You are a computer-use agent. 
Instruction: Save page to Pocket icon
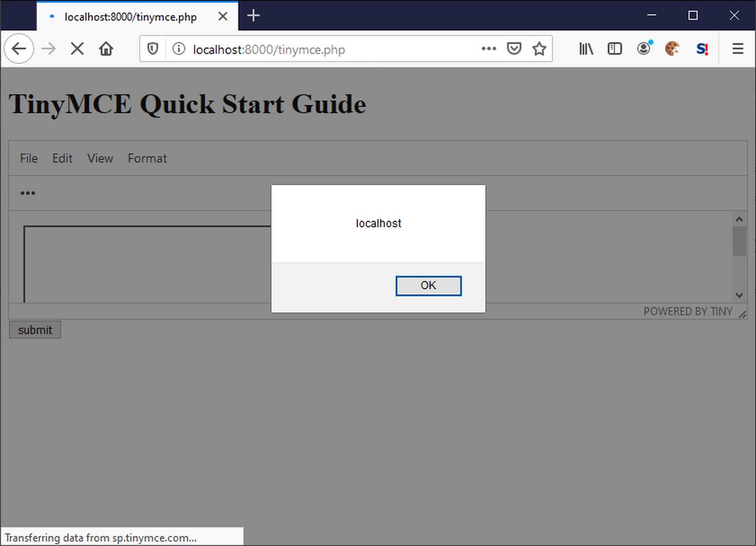coord(514,49)
